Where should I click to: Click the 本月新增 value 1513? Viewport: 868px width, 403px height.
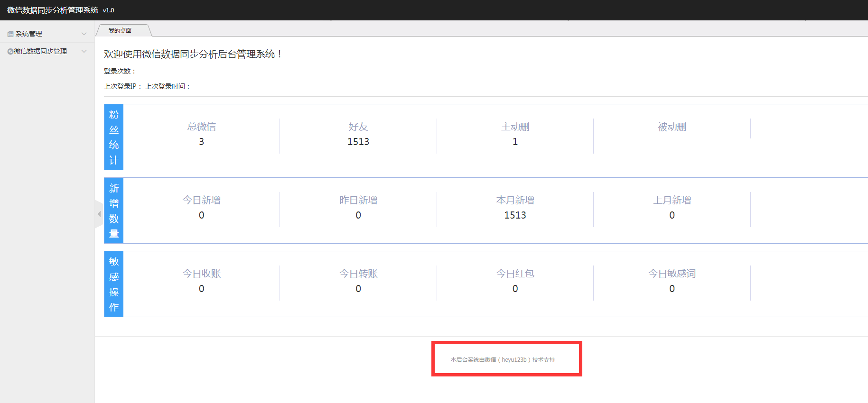click(515, 215)
